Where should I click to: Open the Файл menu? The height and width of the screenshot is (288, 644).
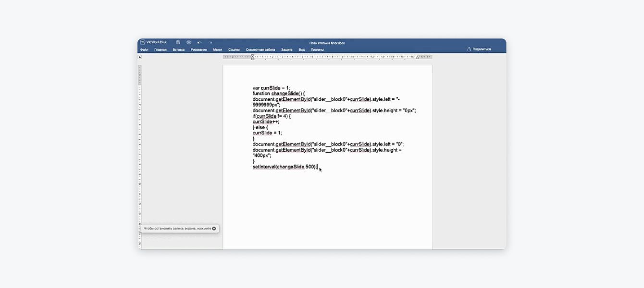point(144,49)
